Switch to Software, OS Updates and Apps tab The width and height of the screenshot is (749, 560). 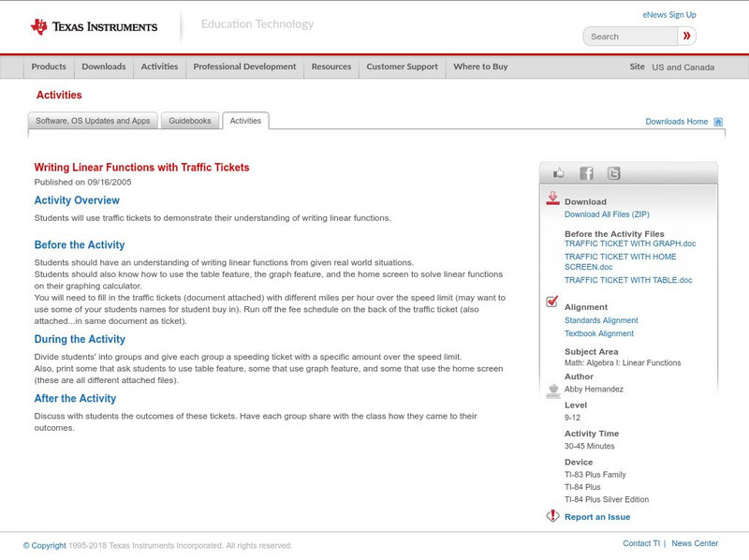93,121
